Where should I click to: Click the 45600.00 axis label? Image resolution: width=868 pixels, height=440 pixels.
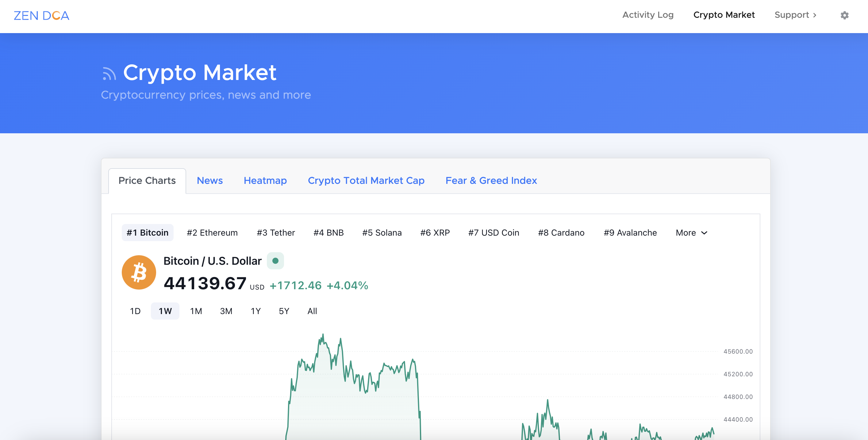pyautogui.click(x=738, y=351)
